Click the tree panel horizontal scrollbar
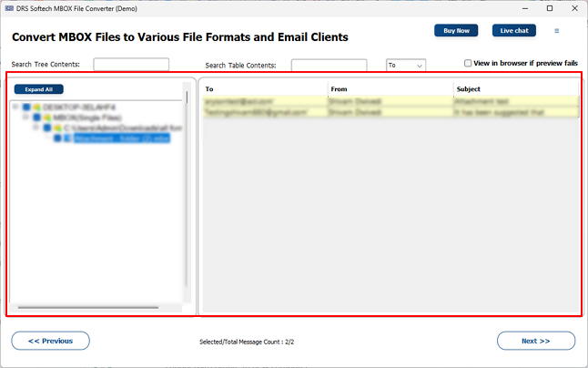Viewport: 588px width, 368px height. [x=88, y=308]
